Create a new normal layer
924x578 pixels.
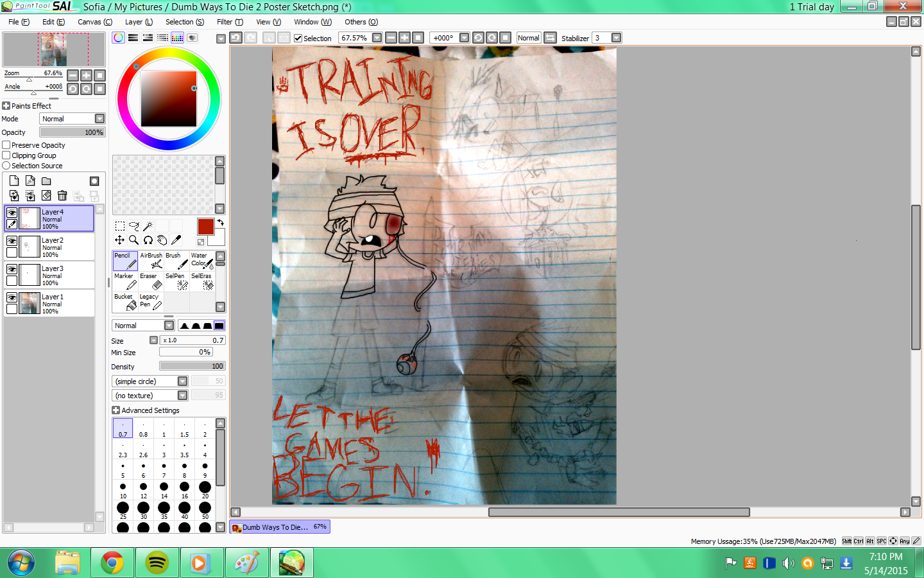tap(14, 181)
